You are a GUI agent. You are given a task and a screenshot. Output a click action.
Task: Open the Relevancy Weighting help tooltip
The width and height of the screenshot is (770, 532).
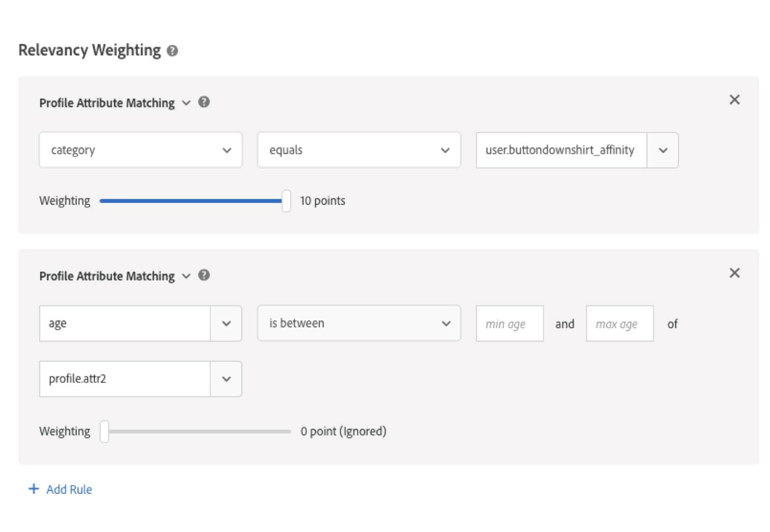pyautogui.click(x=172, y=50)
